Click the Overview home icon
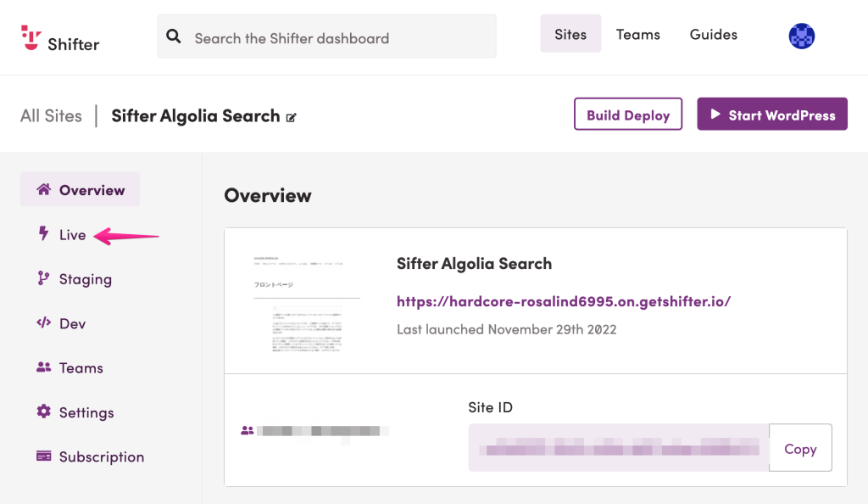This screenshot has height=504, width=868. 44,189
